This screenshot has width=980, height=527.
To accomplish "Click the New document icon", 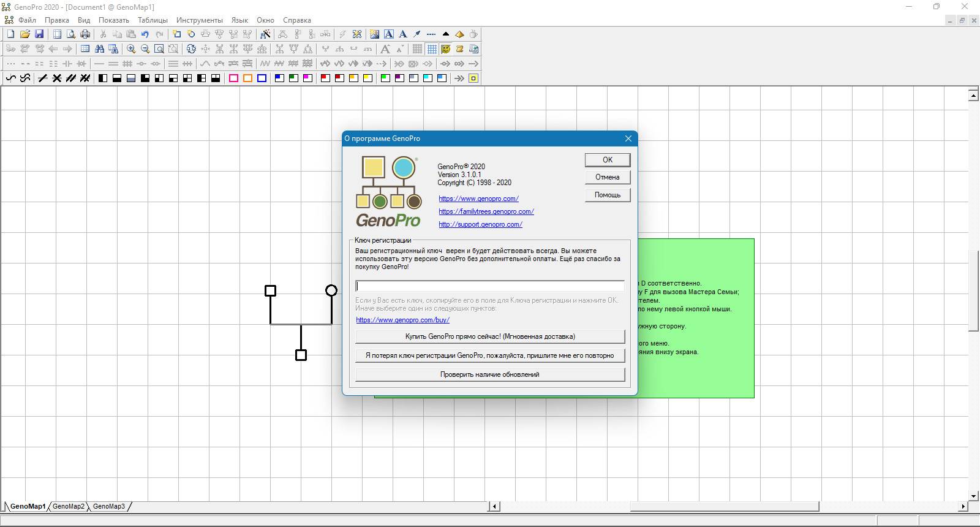I will (x=10, y=34).
